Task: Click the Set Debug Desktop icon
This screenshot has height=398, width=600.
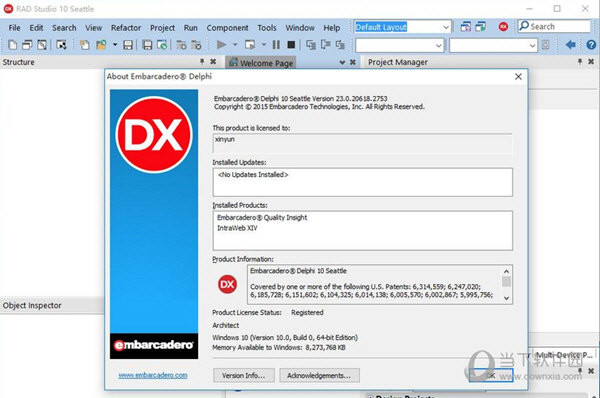Action: [x=481, y=26]
